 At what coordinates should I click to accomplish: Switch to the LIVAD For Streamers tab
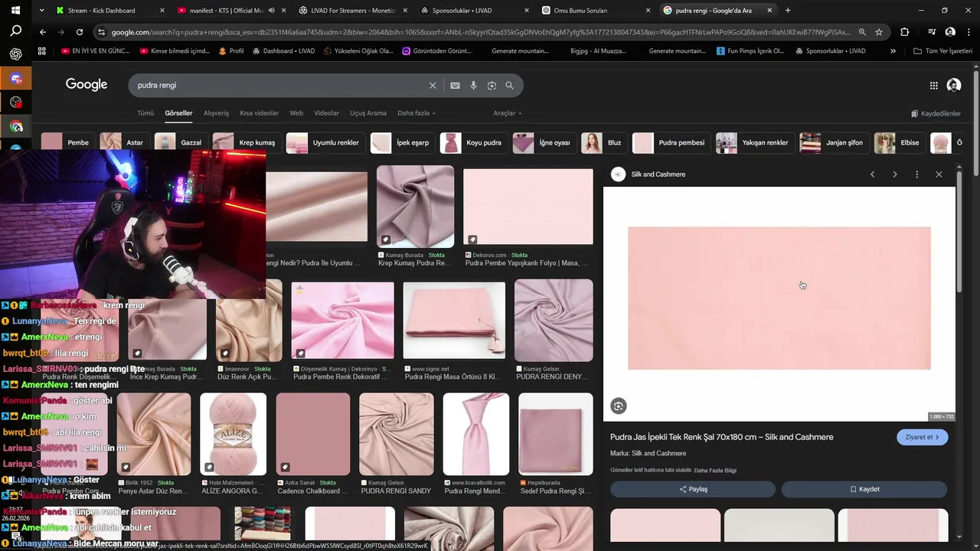pos(353,11)
